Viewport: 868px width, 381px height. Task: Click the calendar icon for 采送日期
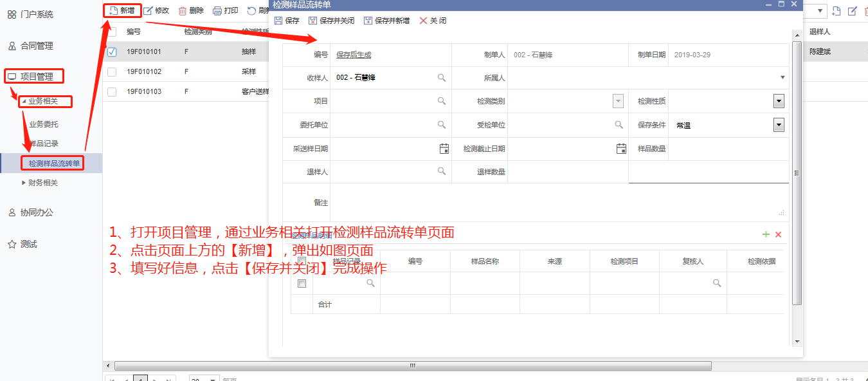point(444,149)
